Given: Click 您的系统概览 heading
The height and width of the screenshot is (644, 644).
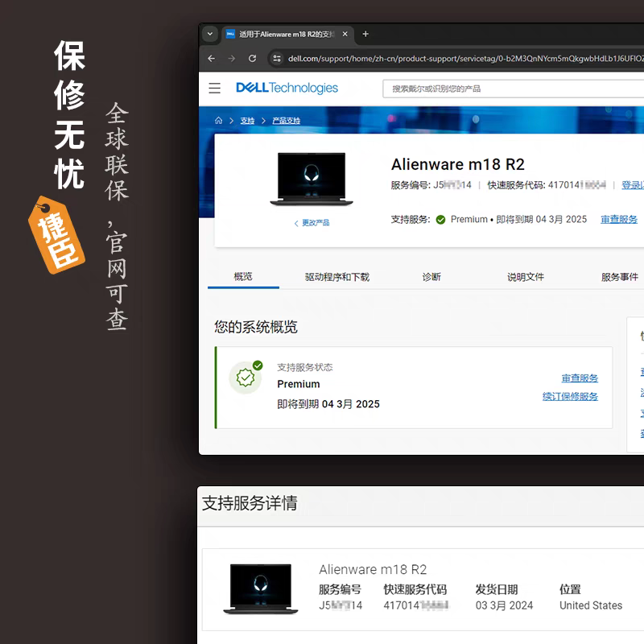Looking at the screenshot, I should [256, 327].
